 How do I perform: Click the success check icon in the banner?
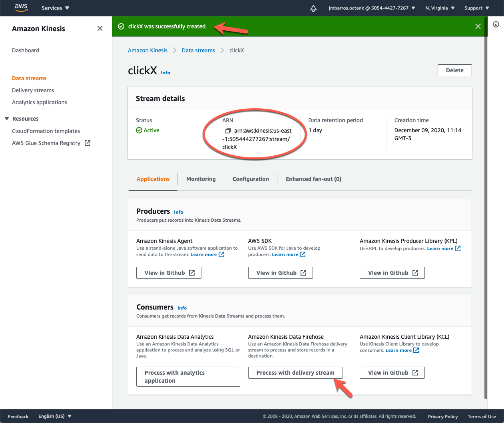(121, 26)
